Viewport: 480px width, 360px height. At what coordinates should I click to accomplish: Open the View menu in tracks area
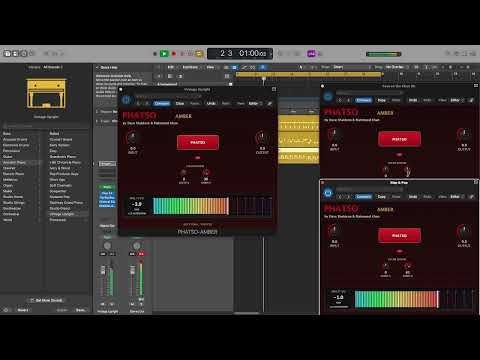(210, 67)
